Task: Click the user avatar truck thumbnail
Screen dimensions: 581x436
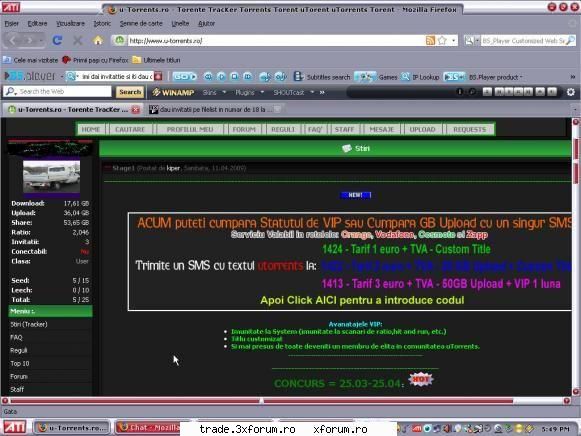Action: (x=52, y=177)
